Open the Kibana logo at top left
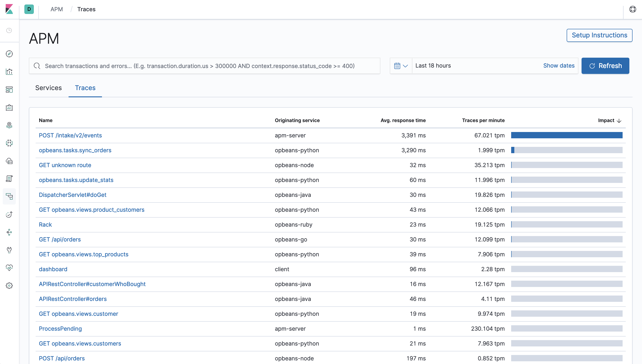The width and height of the screenshot is (642, 364). pyautogui.click(x=9, y=9)
